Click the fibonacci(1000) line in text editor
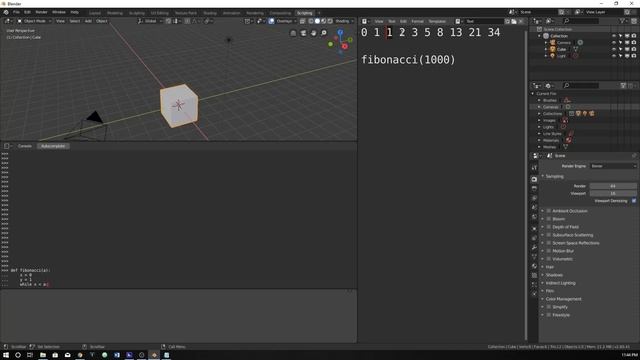 click(x=408, y=60)
